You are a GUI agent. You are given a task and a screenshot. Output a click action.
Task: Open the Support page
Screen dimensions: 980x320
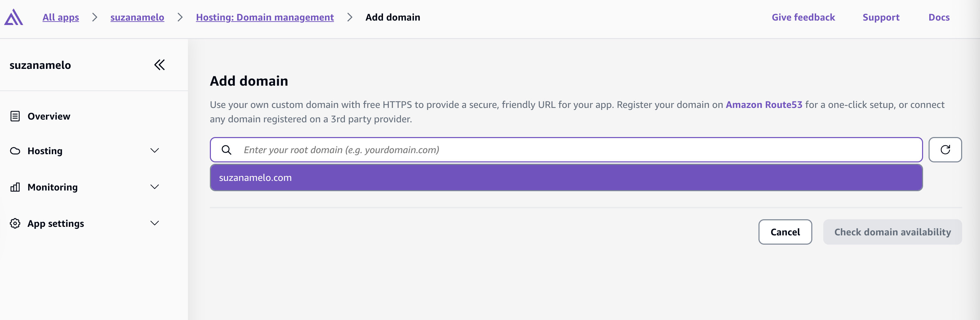[x=881, y=17]
